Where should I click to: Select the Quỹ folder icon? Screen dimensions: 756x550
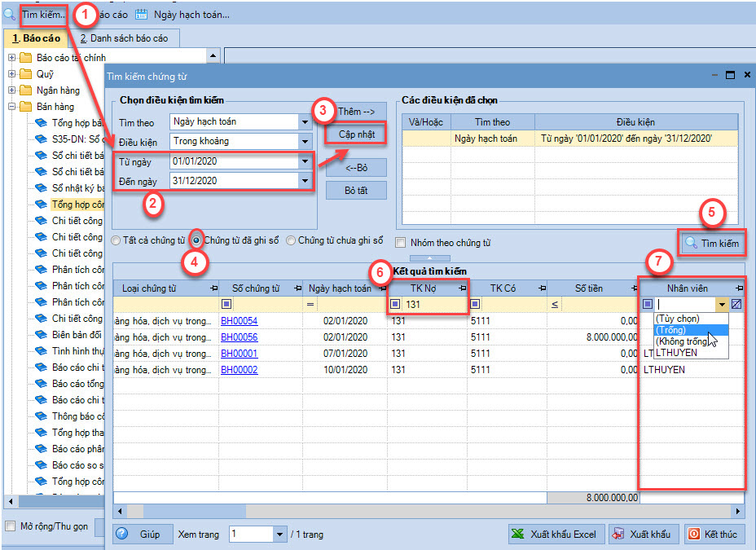pyautogui.click(x=25, y=74)
